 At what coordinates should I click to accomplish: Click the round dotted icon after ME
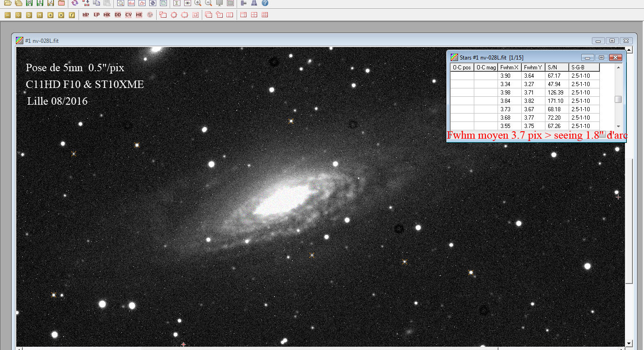(150, 15)
